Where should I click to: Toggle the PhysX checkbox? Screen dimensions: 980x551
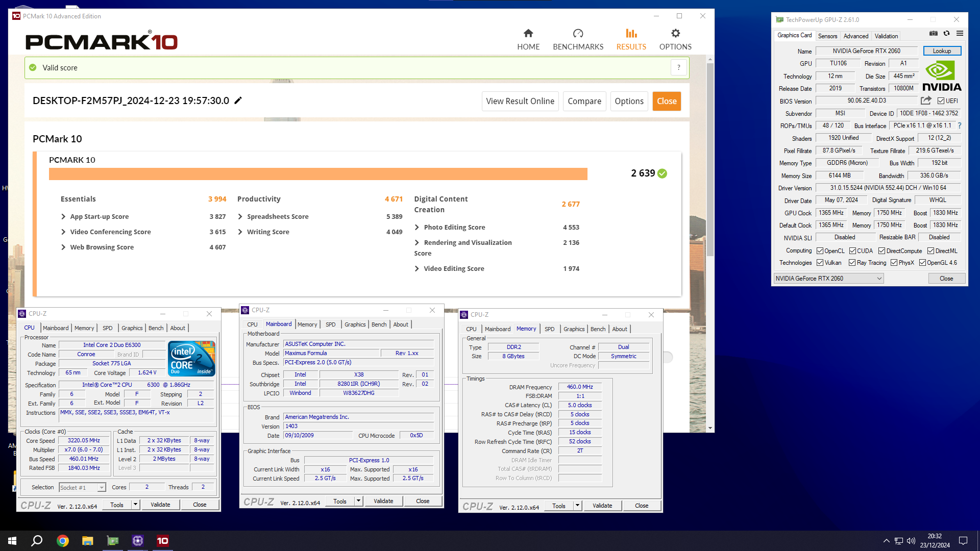894,263
